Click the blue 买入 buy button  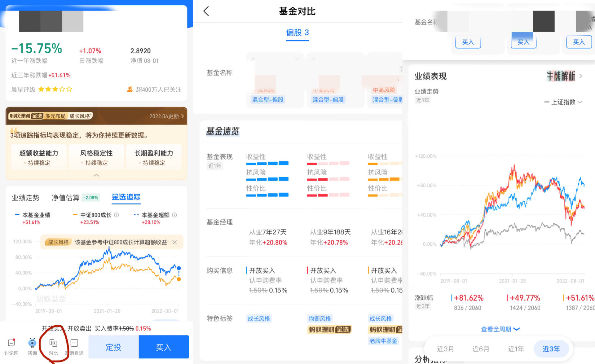[164, 347]
